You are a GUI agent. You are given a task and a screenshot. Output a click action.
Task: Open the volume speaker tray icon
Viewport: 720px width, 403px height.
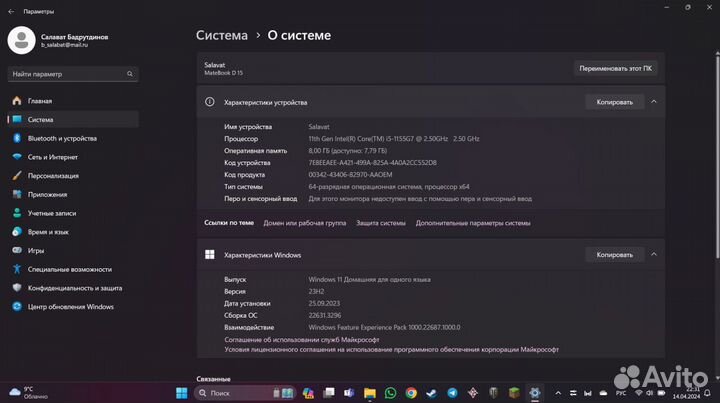649,393
